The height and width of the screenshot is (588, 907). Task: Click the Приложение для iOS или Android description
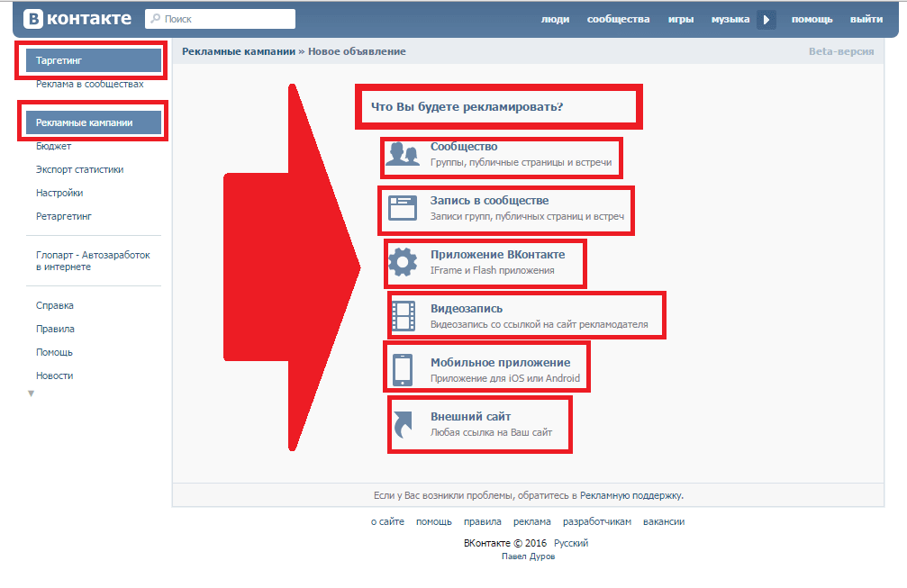[x=505, y=378]
